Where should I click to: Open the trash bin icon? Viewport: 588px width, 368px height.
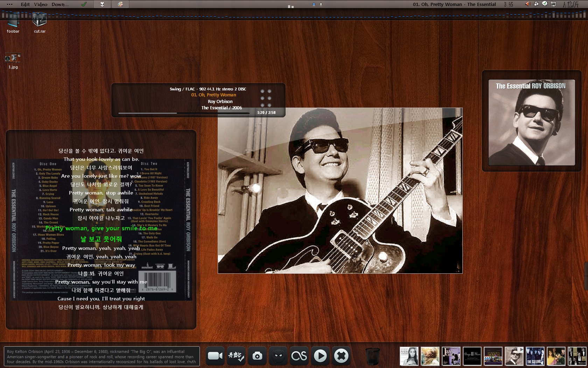(372, 356)
